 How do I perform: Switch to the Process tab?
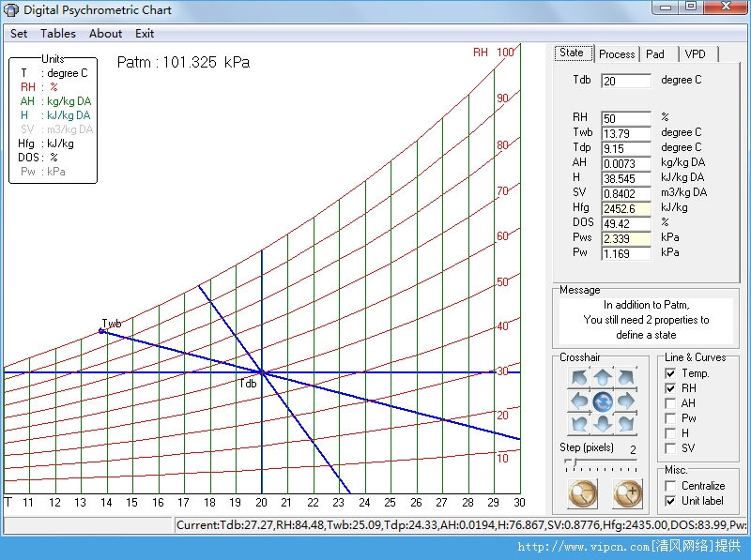(616, 53)
